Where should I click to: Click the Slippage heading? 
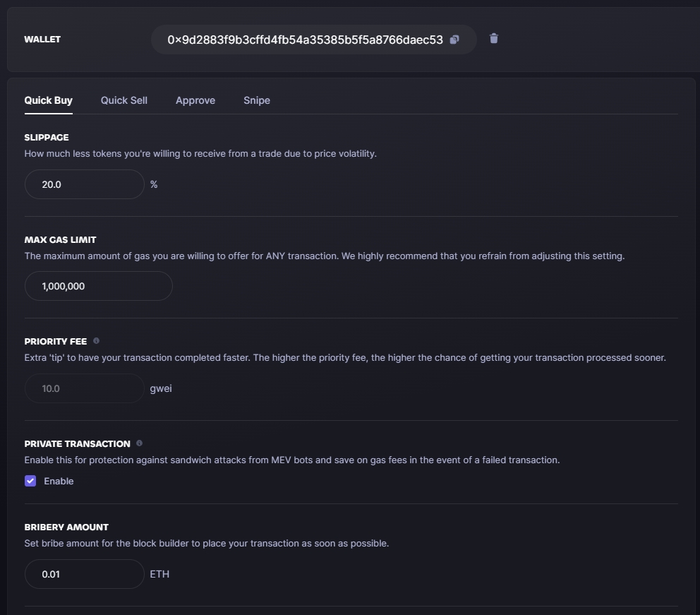coord(47,138)
